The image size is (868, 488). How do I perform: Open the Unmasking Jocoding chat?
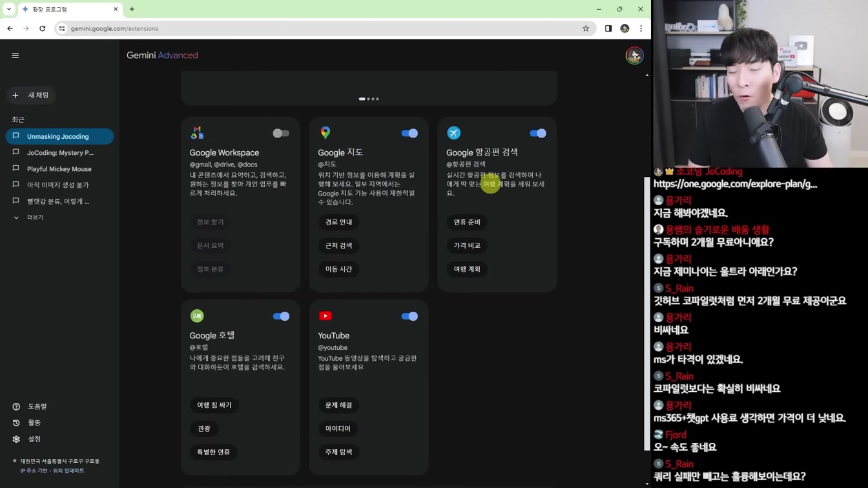click(59, 136)
